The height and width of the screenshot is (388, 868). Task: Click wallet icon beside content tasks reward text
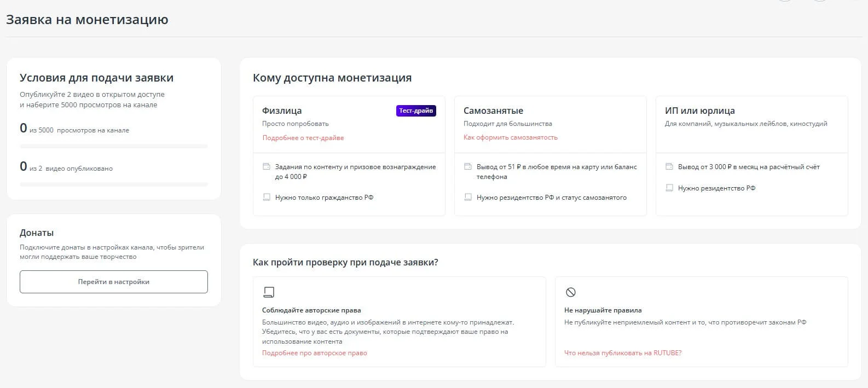(267, 167)
